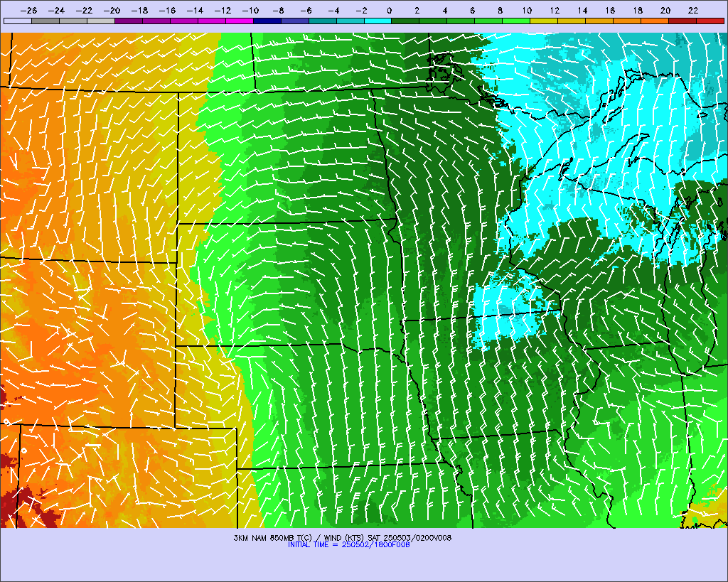
Task: Click the -16 legend label
Action: coord(167,10)
